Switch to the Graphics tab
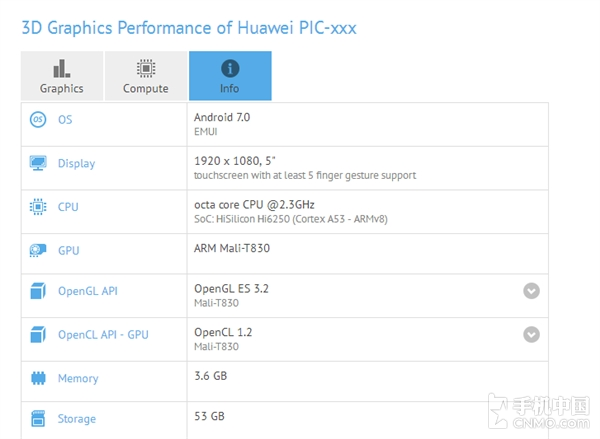The width and height of the screenshot is (600, 439). 62,76
